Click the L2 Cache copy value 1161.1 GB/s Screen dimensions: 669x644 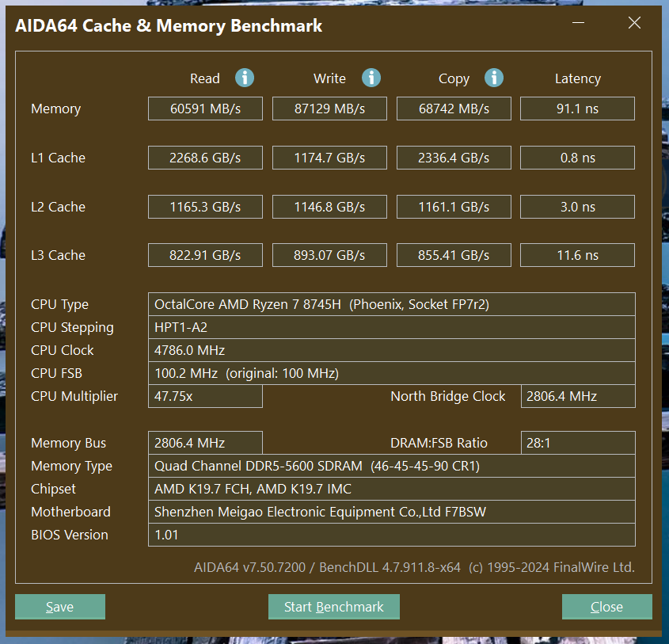coord(454,207)
